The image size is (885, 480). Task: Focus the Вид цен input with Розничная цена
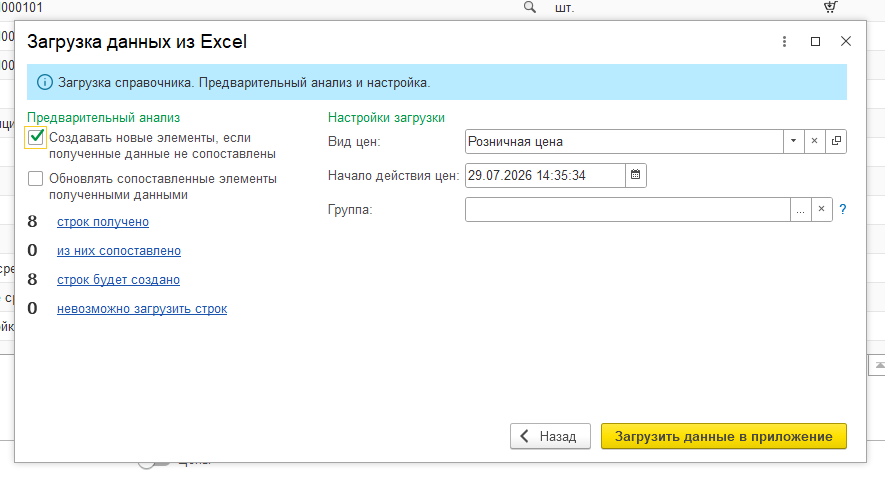point(624,141)
